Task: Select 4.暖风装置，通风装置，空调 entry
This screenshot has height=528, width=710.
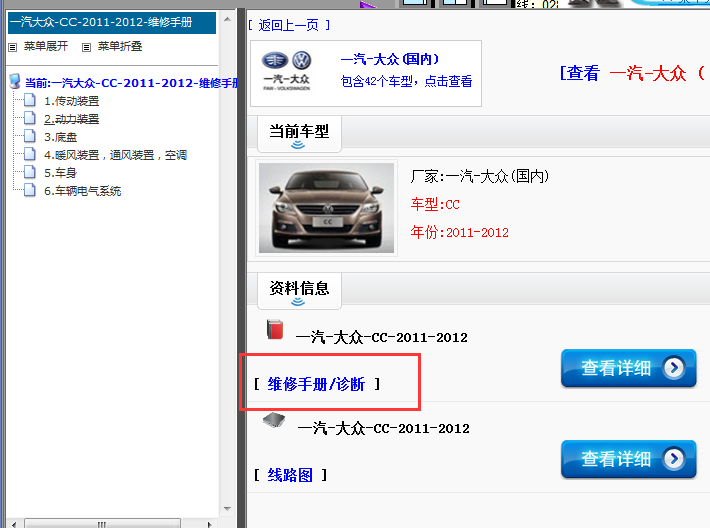Action: click(x=115, y=155)
